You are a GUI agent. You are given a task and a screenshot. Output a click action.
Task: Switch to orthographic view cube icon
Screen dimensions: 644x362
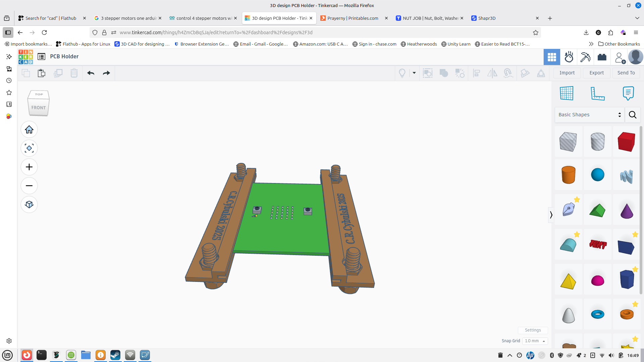pos(29,204)
